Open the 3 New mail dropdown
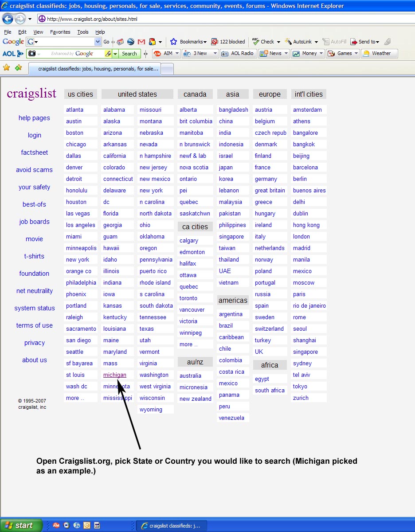 pos(200,53)
